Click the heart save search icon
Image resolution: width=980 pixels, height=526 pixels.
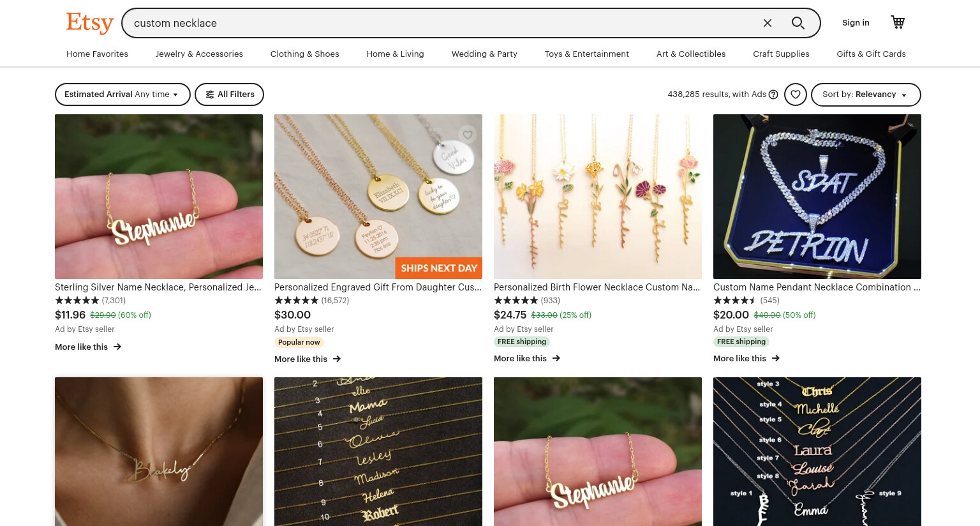tap(796, 94)
